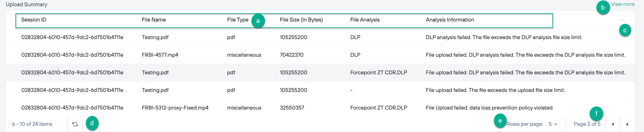The width and height of the screenshot is (644, 132).
Task: Select first Testing.pdf row with size 105255200
Action: coord(155,37)
